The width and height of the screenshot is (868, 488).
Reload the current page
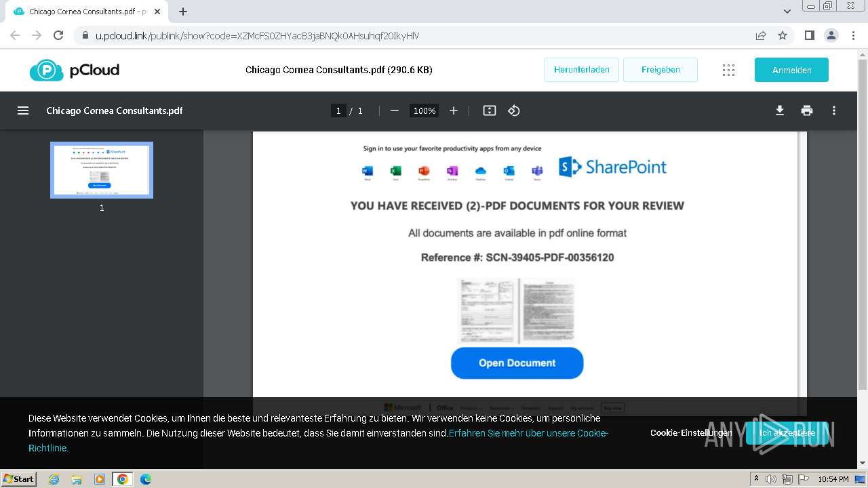pyautogui.click(x=58, y=35)
